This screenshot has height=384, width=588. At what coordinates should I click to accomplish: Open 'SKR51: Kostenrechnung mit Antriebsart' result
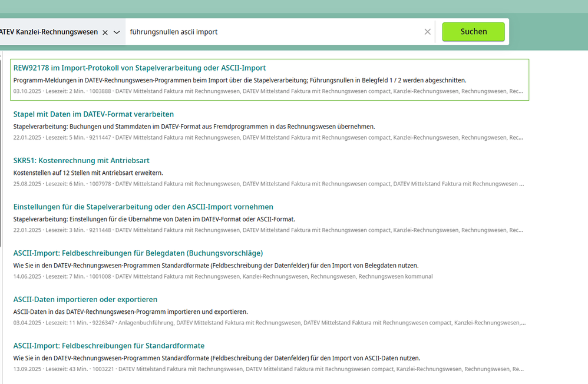pyautogui.click(x=81, y=161)
